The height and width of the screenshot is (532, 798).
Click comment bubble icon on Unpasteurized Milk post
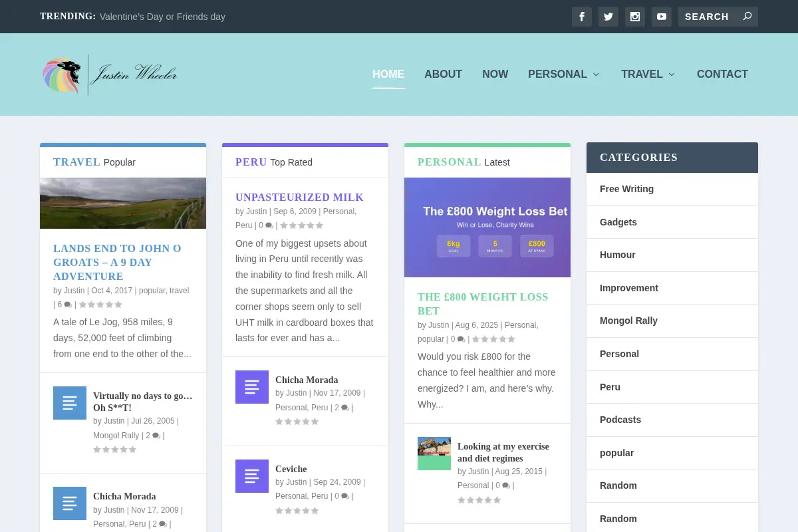[x=269, y=225]
